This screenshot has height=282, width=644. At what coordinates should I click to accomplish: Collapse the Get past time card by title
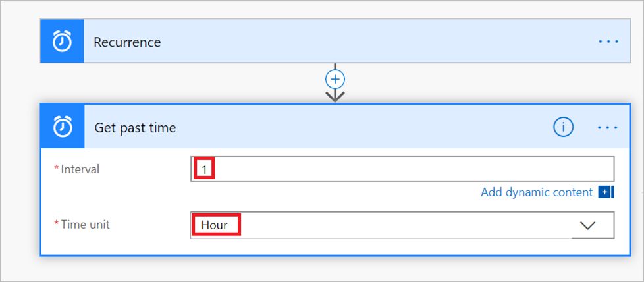tap(135, 128)
